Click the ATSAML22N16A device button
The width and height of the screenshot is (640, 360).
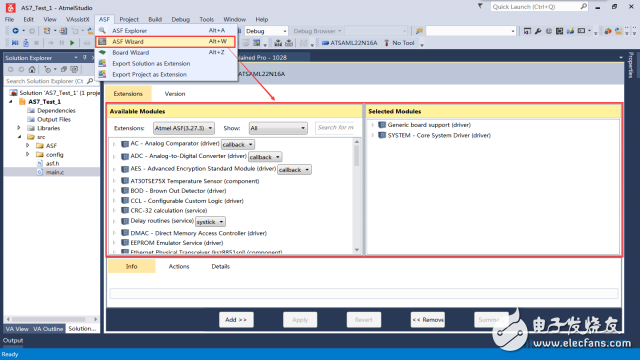pos(349,43)
